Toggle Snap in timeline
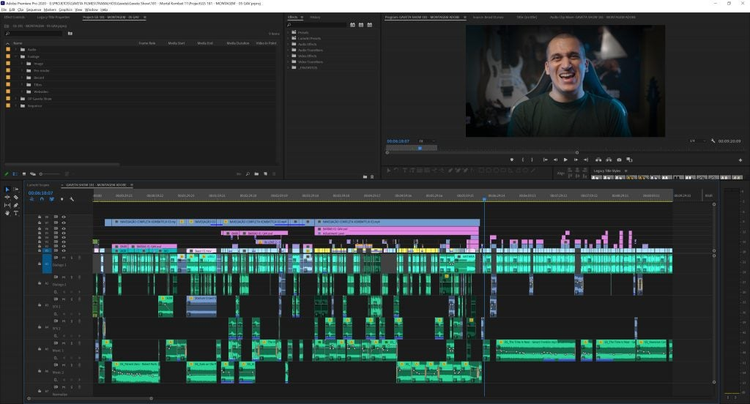Viewport: 750px width, 404px height. (42, 199)
